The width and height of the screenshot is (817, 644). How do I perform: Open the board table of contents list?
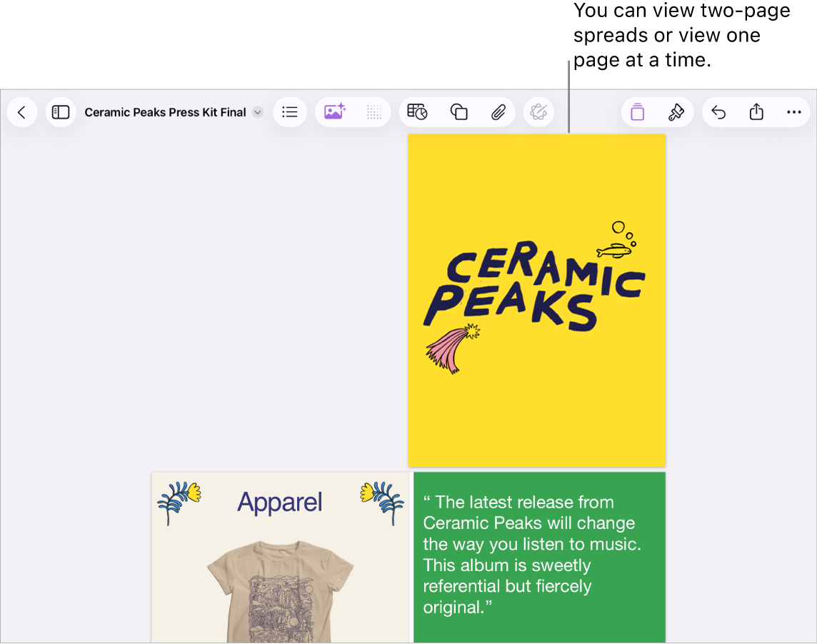[x=290, y=112]
